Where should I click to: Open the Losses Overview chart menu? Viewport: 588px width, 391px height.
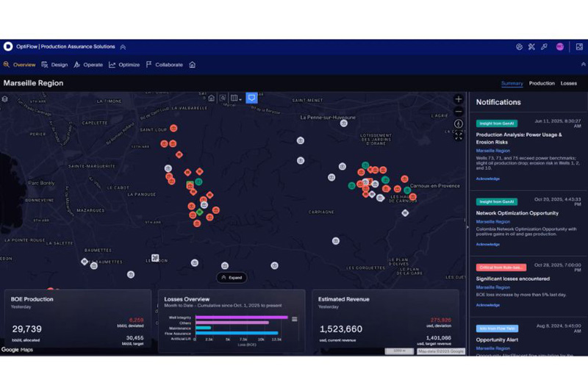(x=295, y=319)
